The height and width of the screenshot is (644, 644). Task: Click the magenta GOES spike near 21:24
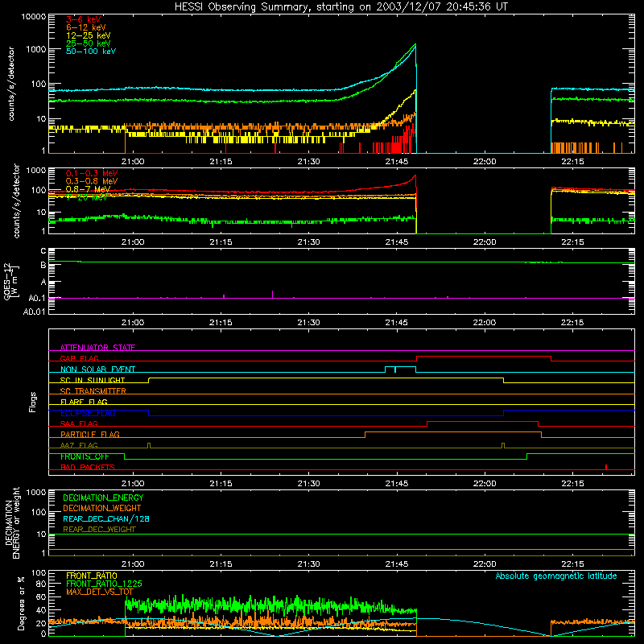coord(273,294)
